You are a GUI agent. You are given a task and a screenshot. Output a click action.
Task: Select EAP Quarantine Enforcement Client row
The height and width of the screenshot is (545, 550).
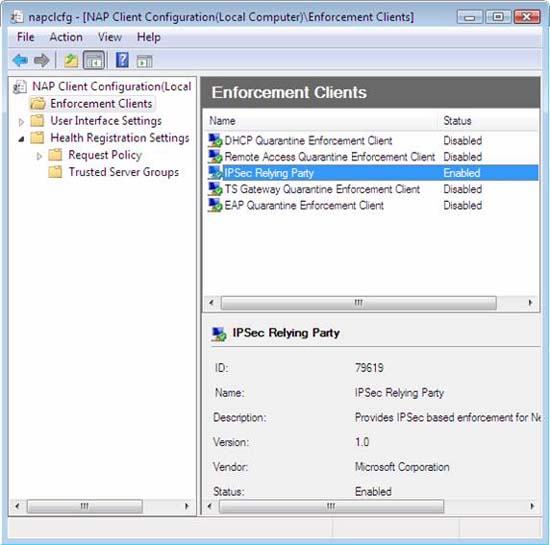tap(373, 205)
